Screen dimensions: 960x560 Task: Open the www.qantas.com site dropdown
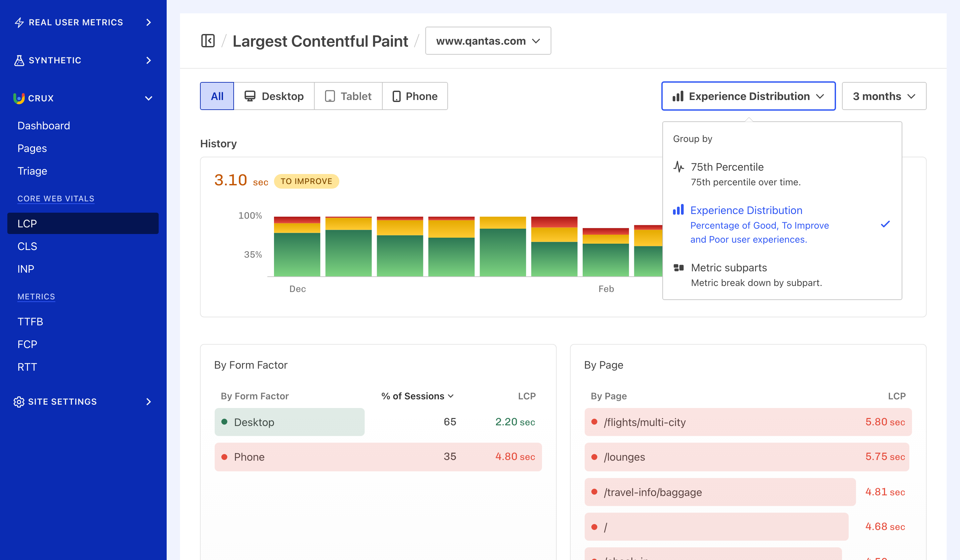[488, 41]
